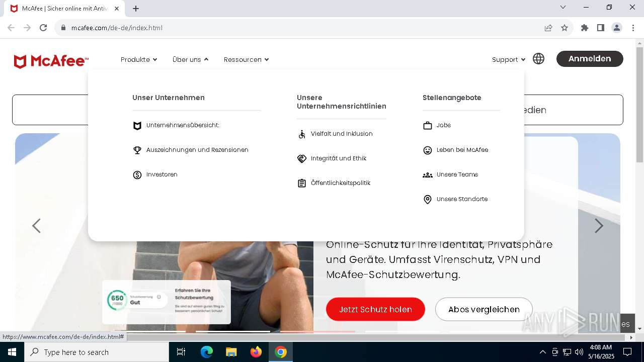
Task: Open Task View on taskbar
Action: (181, 352)
